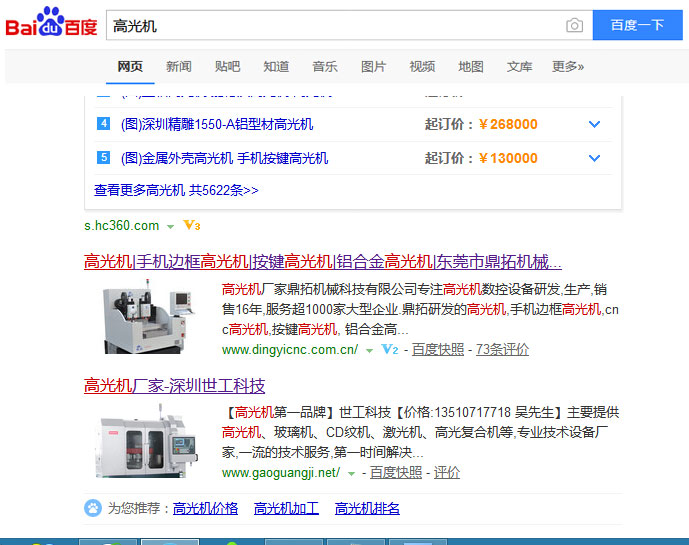
Task: Click price text ¥268000
Action: (x=508, y=124)
